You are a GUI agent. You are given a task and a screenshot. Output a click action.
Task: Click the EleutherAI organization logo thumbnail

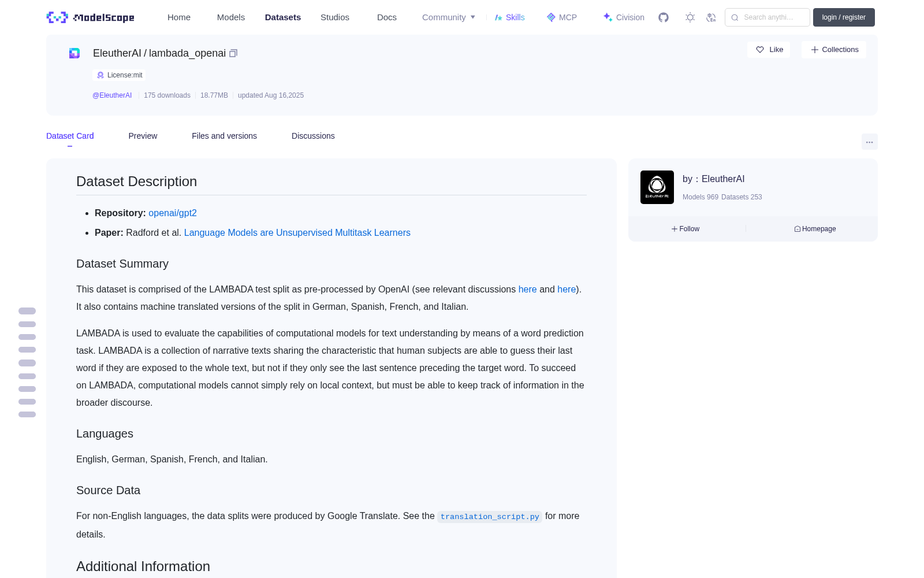click(657, 187)
